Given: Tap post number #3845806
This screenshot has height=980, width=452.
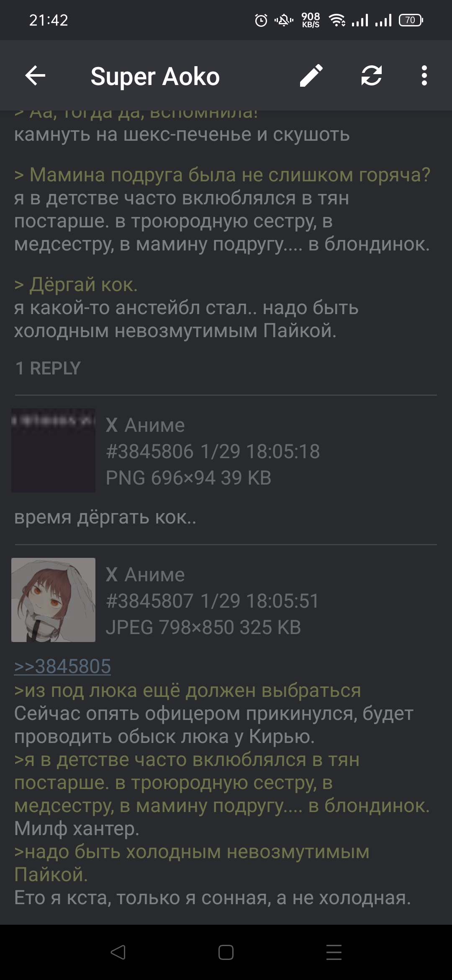Looking at the screenshot, I should coord(149,451).
